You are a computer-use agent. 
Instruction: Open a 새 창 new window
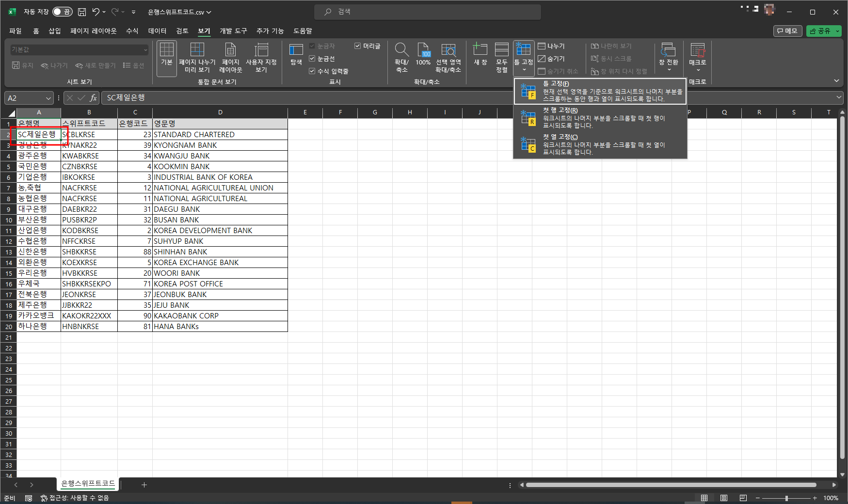point(480,54)
